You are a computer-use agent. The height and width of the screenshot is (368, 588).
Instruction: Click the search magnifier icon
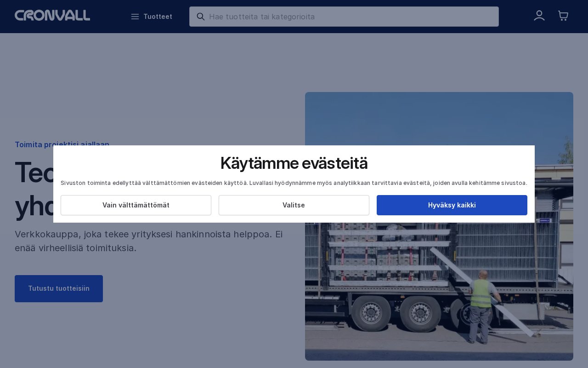pos(201,17)
